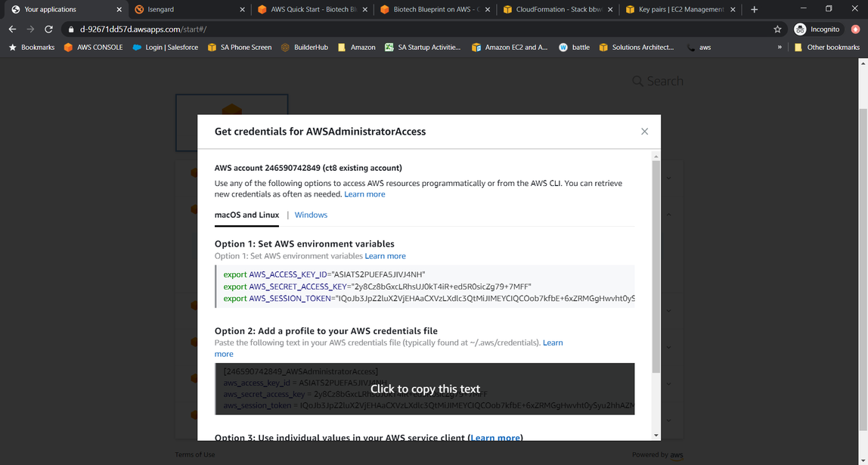Click the Terms of Use link
The width and height of the screenshot is (868, 465).
[195, 454]
